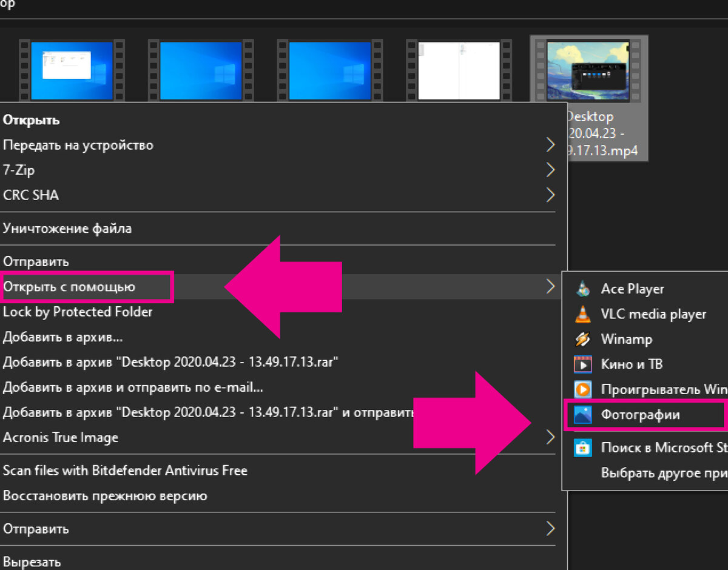The image size is (728, 570).
Task: Select the third blue desktop video thumbnail
Action: (330, 70)
